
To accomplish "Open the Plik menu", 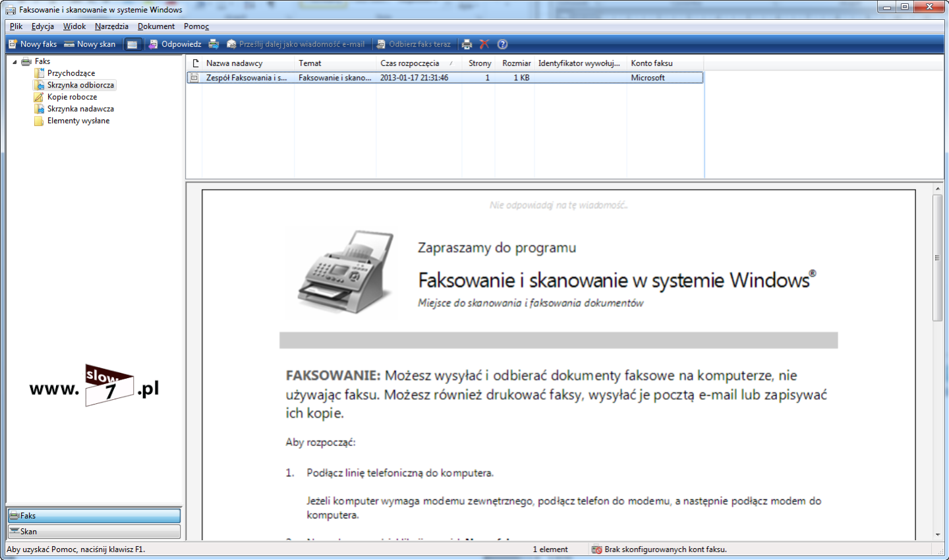I will pos(16,26).
